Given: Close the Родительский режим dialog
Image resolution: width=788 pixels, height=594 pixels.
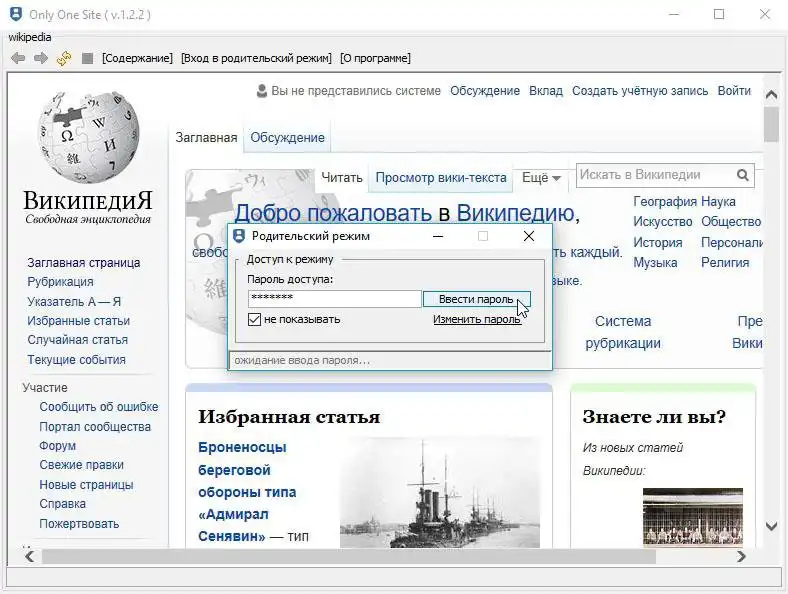Looking at the screenshot, I should tap(529, 236).
